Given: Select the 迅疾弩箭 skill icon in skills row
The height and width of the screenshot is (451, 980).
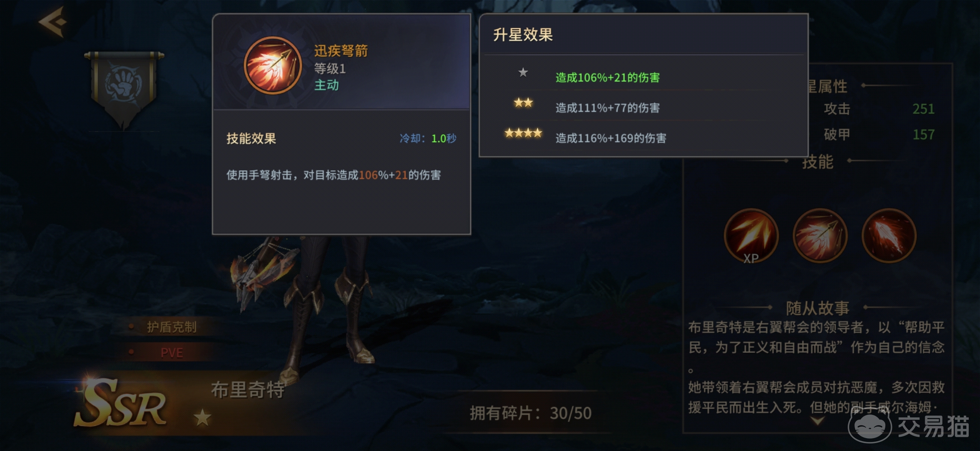Looking at the screenshot, I should click(820, 236).
